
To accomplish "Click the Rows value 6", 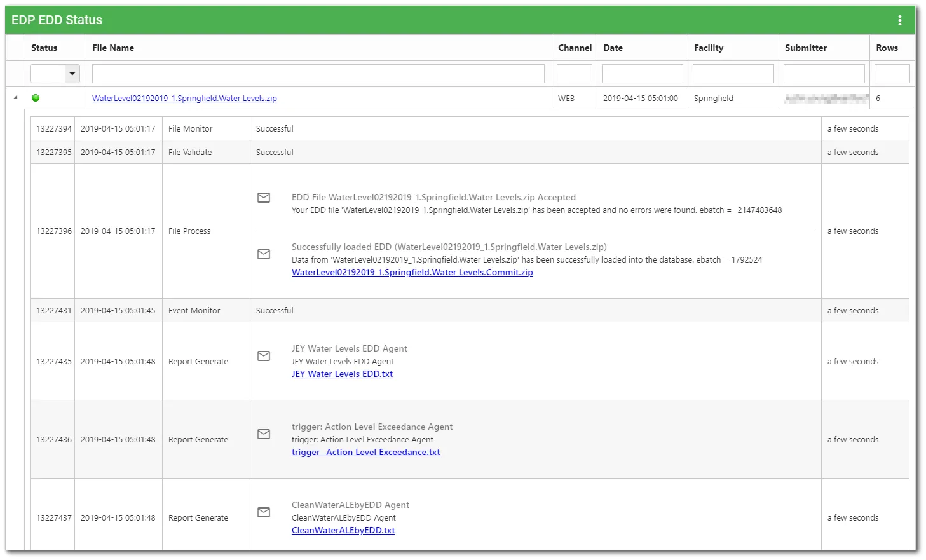I will click(878, 98).
